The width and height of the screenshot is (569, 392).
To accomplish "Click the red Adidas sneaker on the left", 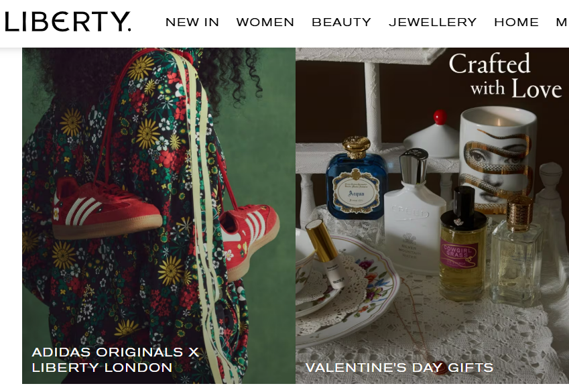I will pyautogui.click(x=107, y=208).
